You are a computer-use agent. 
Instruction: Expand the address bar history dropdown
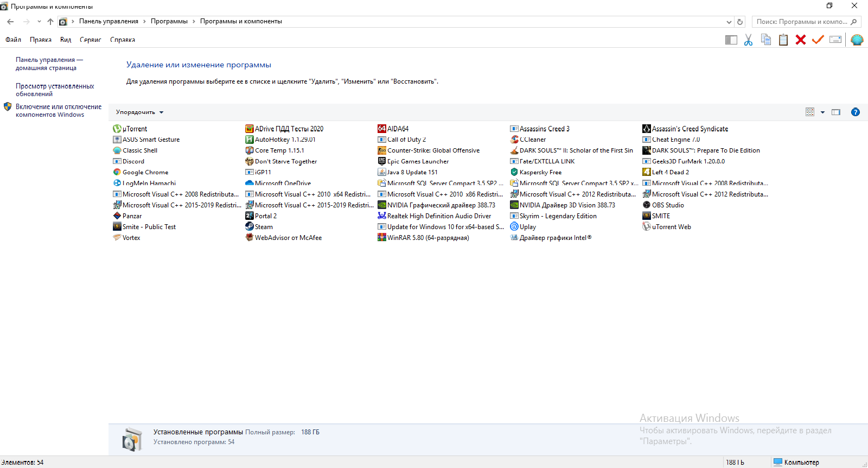pos(729,22)
